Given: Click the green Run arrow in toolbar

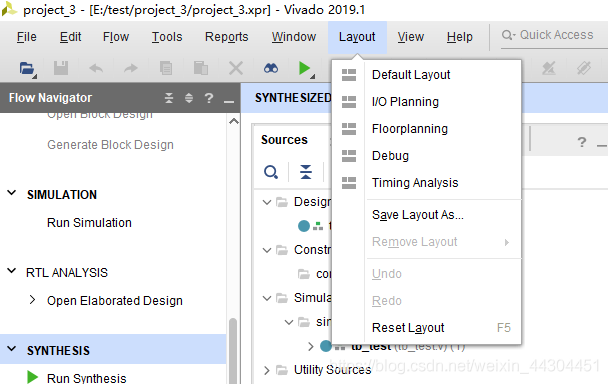Looking at the screenshot, I should coord(305,68).
